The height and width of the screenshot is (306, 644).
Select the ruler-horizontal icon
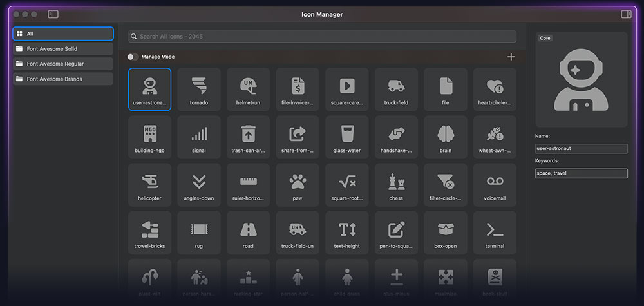coord(248,185)
